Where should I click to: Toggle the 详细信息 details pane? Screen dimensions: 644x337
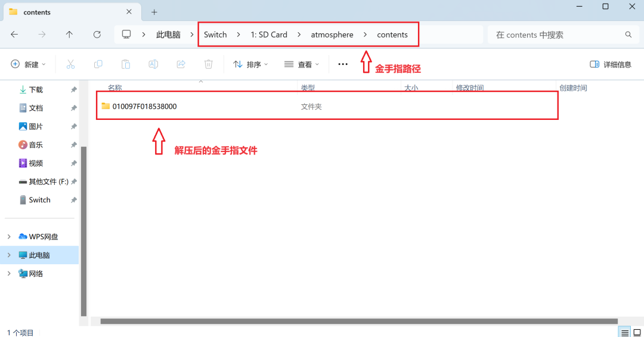[x=610, y=64]
